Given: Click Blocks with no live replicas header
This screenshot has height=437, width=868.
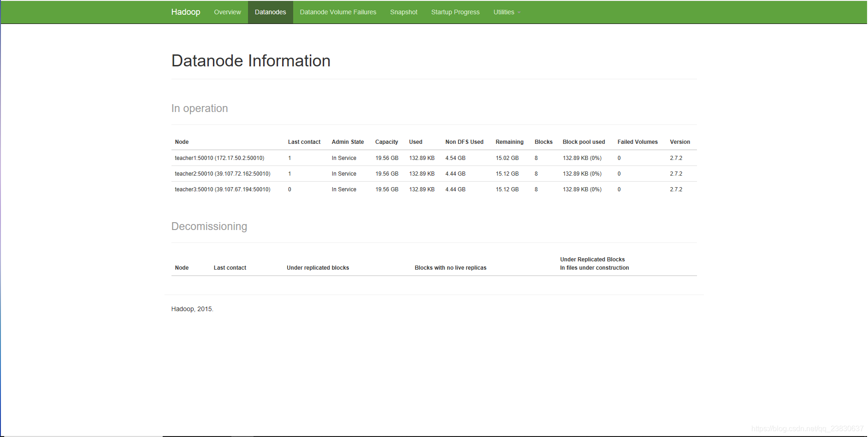Looking at the screenshot, I should click(x=450, y=268).
